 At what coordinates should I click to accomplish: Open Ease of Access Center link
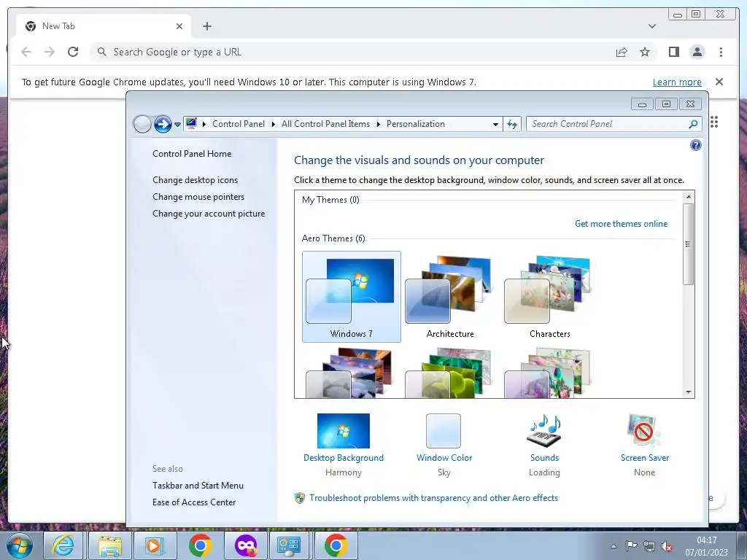[194, 502]
